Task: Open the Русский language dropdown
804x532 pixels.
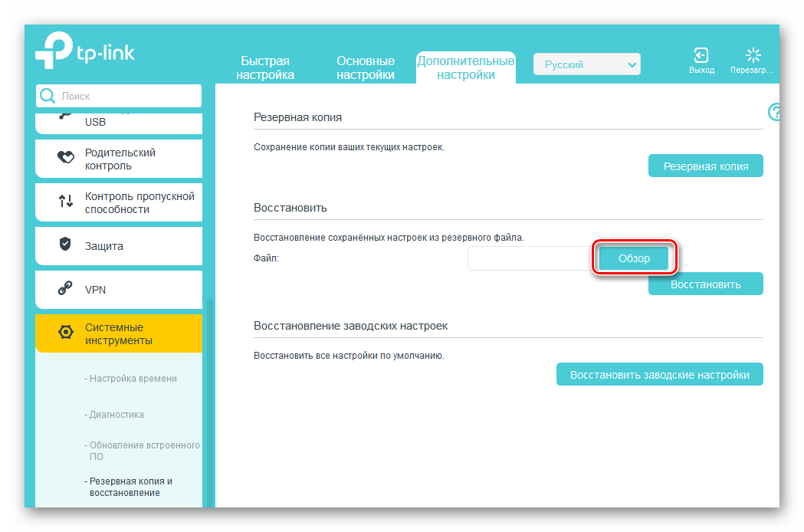Action: point(586,64)
